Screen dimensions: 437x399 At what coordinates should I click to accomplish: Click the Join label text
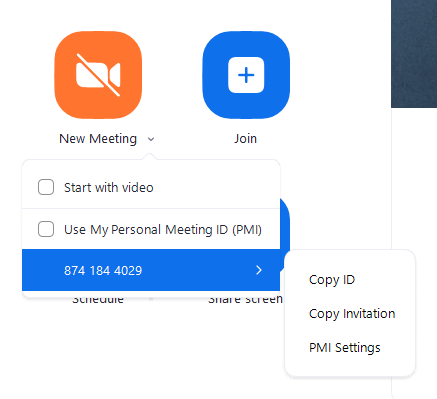[x=245, y=139]
